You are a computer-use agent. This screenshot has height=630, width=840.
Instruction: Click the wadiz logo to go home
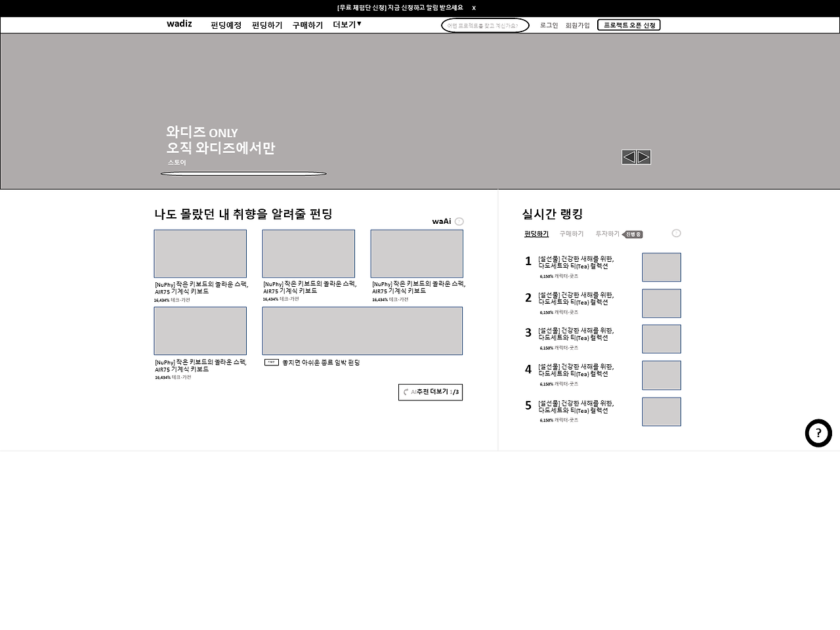[x=179, y=24]
